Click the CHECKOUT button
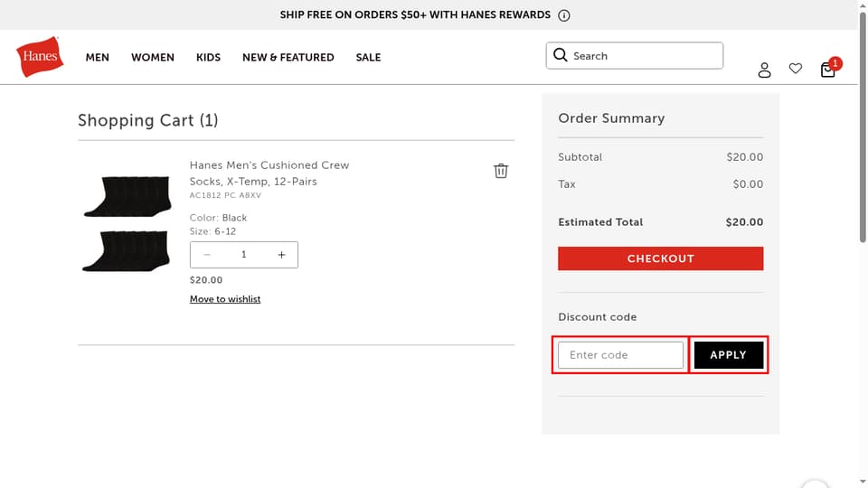868x488 pixels. click(x=660, y=258)
